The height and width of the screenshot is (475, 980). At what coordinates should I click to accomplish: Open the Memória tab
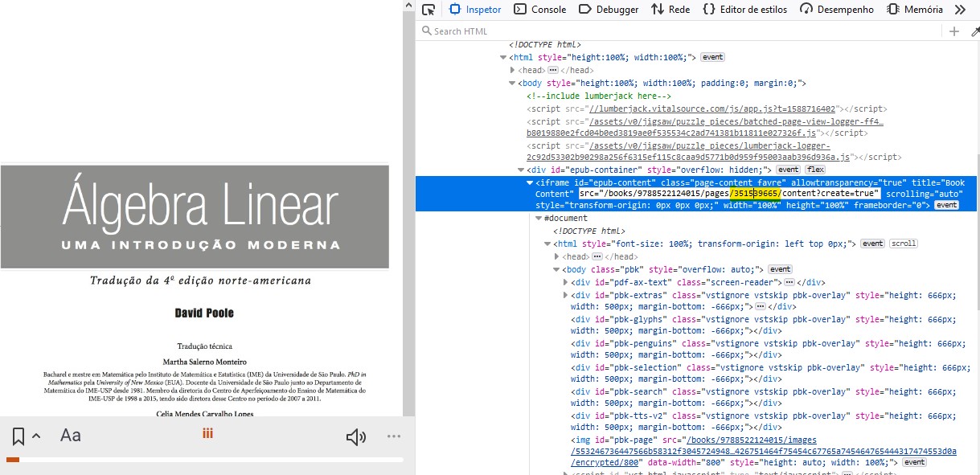914,10
